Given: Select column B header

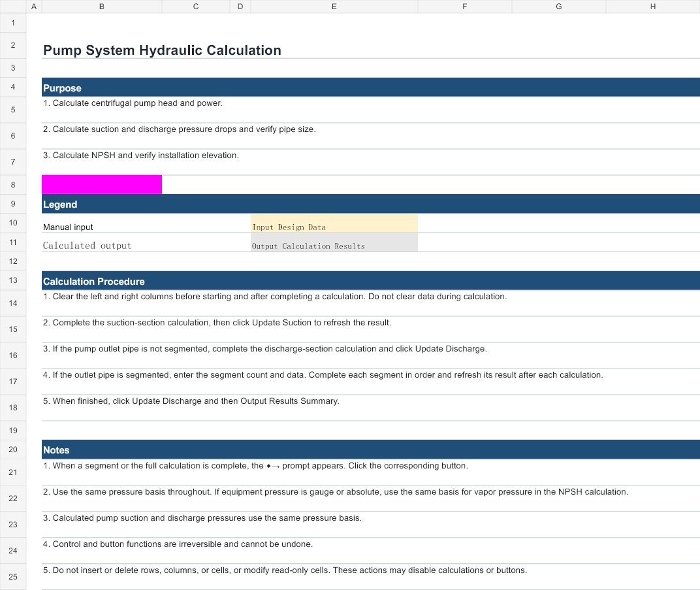Looking at the screenshot, I should coord(102,7).
